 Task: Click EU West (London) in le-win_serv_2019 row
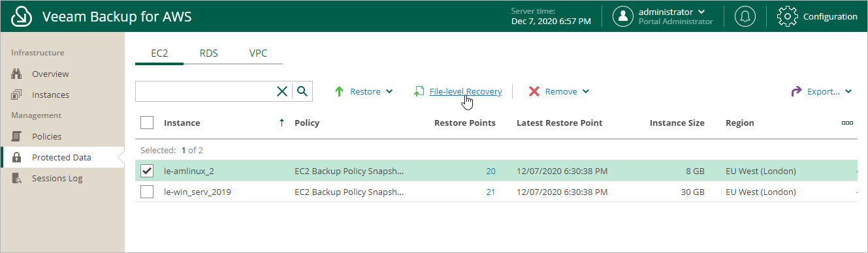point(761,192)
